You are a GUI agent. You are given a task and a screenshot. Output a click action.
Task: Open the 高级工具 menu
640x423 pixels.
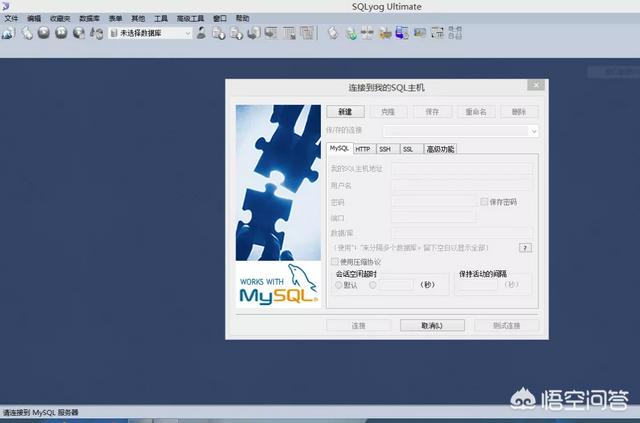(190, 18)
